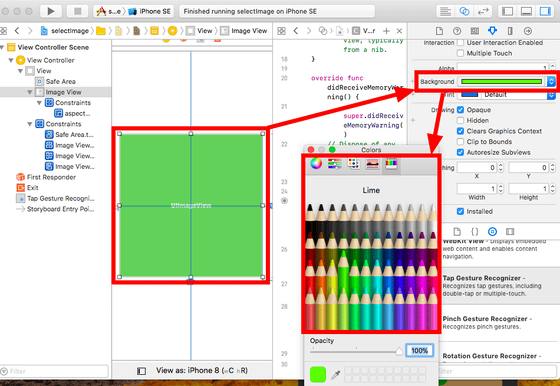Enable Multiple Touch checkbox

[460, 53]
